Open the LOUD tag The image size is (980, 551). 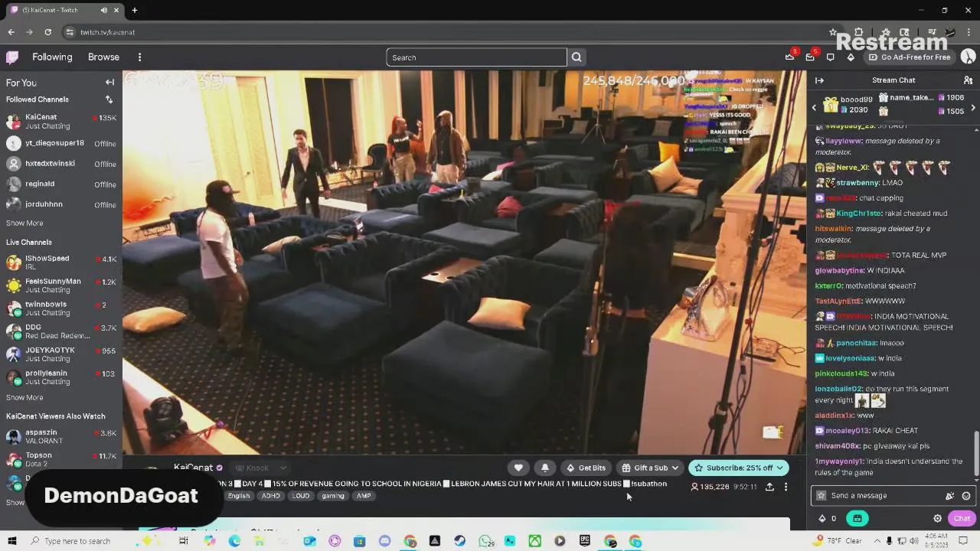point(301,496)
